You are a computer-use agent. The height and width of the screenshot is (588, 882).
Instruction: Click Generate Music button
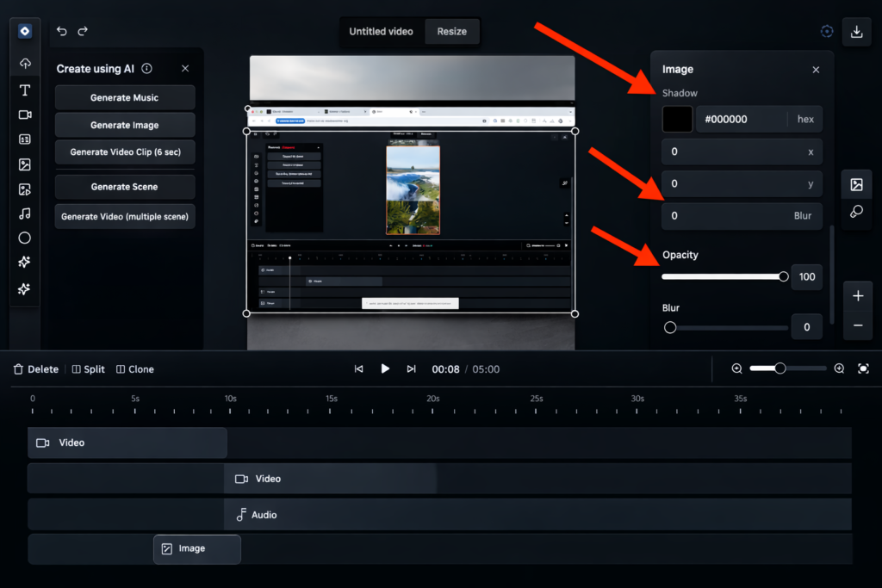click(124, 97)
